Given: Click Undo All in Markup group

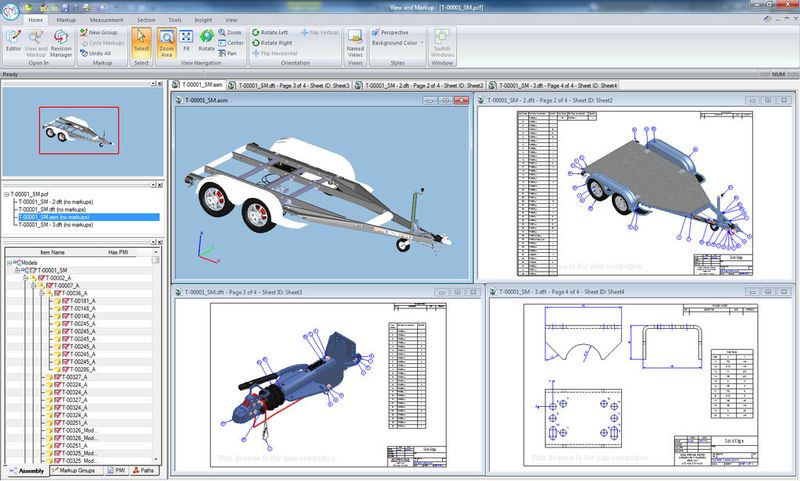Looking at the screenshot, I should click(x=95, y=53).
